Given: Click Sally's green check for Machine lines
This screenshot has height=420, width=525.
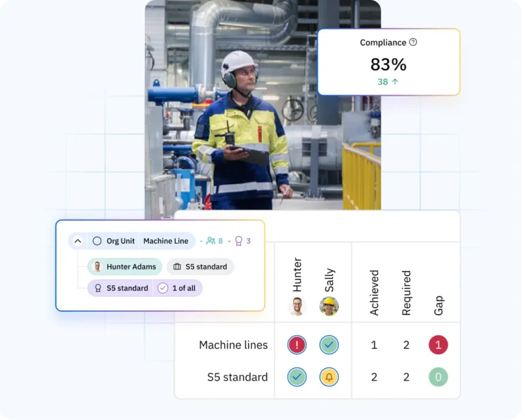Looking at the screenshot, I should point(329,345).
